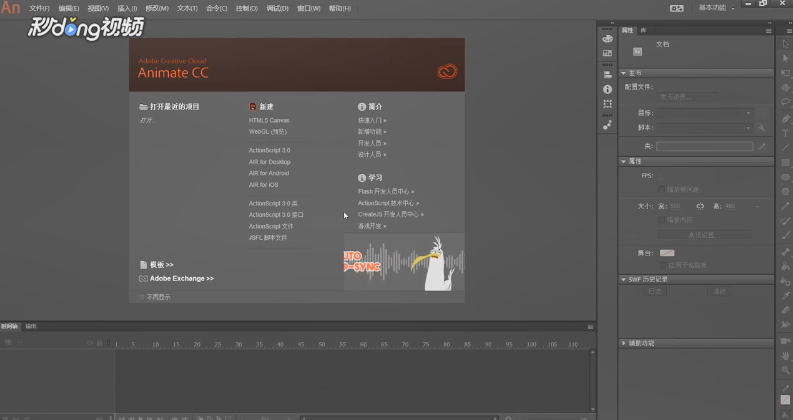Open the 文件(F) menu
The image size is (793, 420).
[39, 9]
